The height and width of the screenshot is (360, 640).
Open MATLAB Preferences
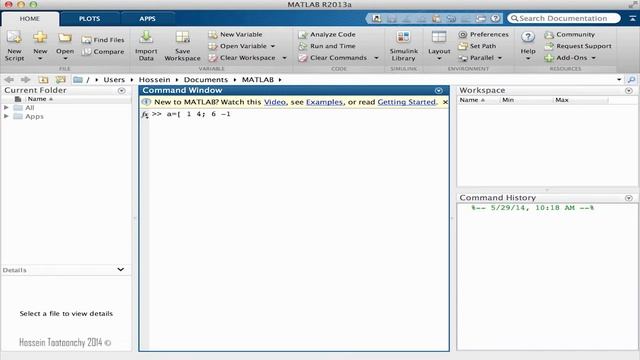(483, 34)
